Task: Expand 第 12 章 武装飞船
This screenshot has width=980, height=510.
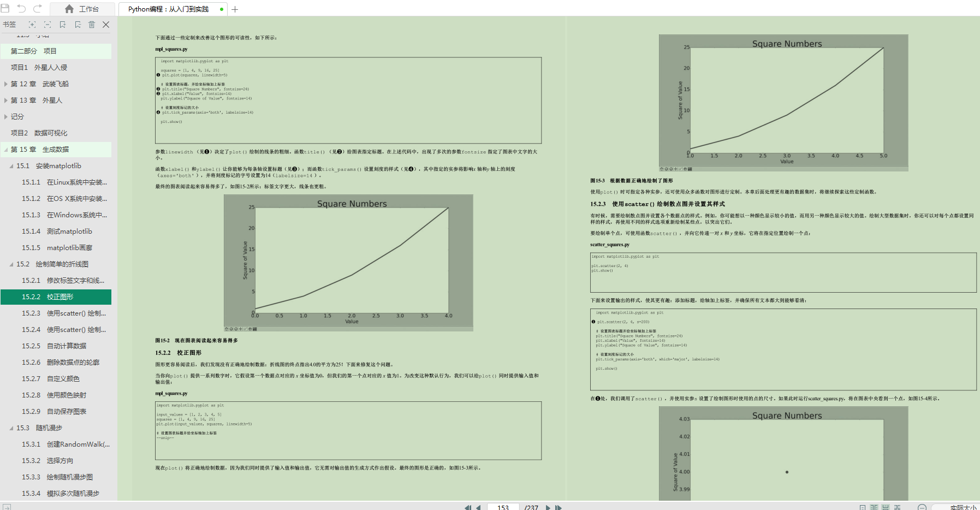Action: [x=6, y=84]
